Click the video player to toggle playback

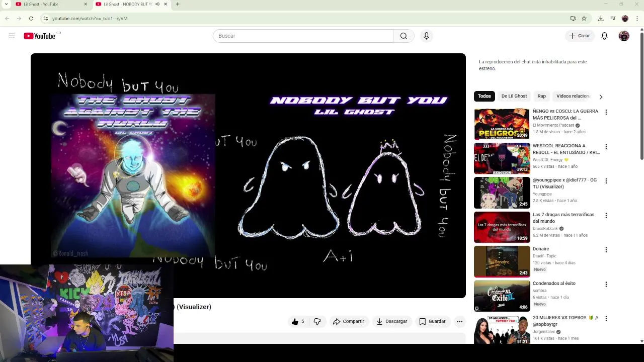pyautogui.click(x=248, y=175)
